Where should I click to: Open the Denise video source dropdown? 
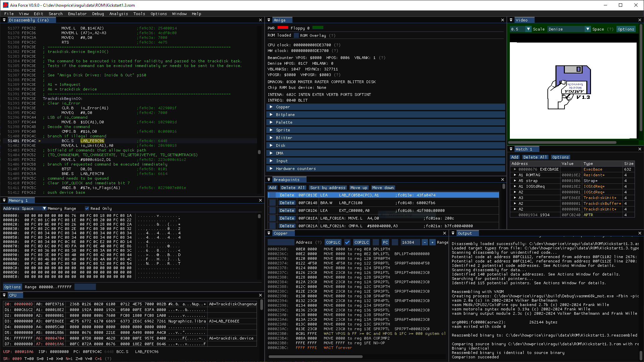588,29
